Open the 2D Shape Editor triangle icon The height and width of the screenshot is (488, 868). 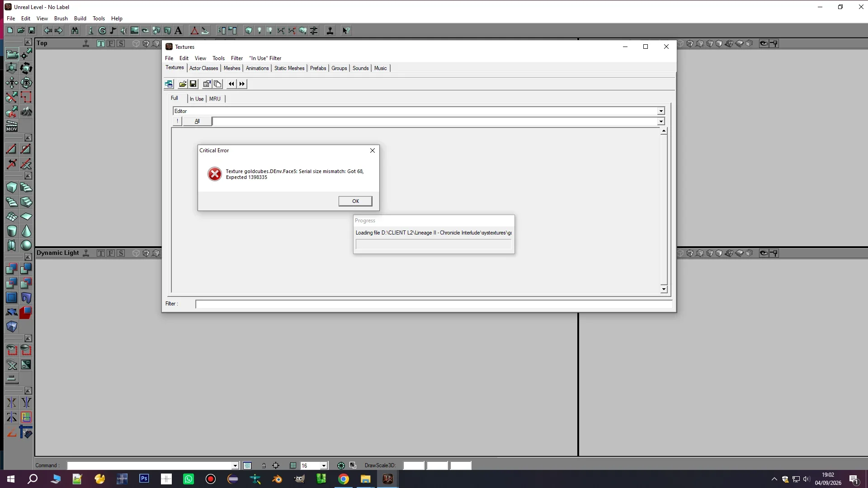pos(194,30)
